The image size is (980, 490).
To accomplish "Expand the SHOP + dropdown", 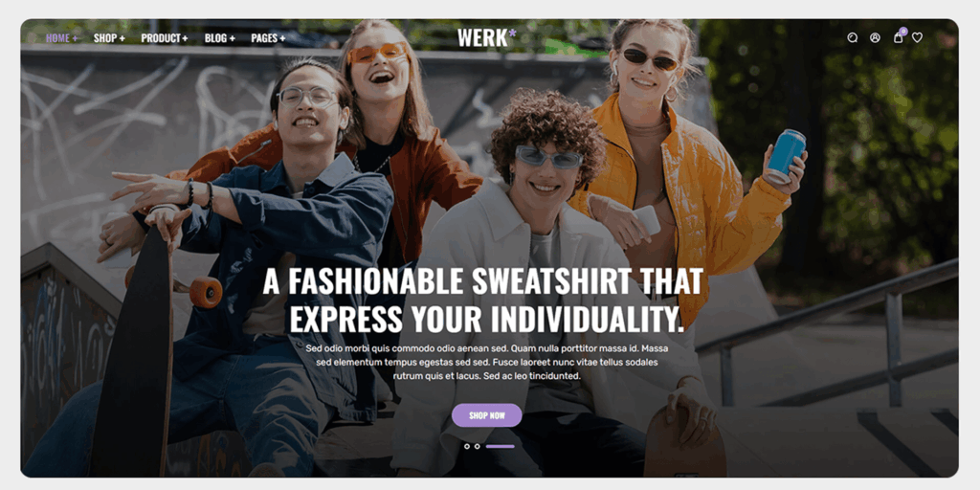I will pyautogui.click(x=109, y=38).
